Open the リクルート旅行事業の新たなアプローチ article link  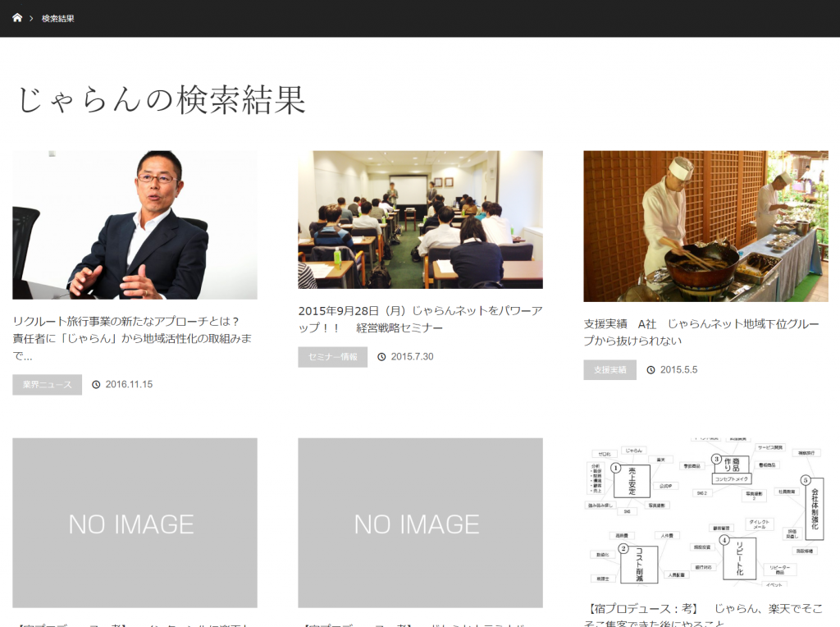tap(132, 339)
